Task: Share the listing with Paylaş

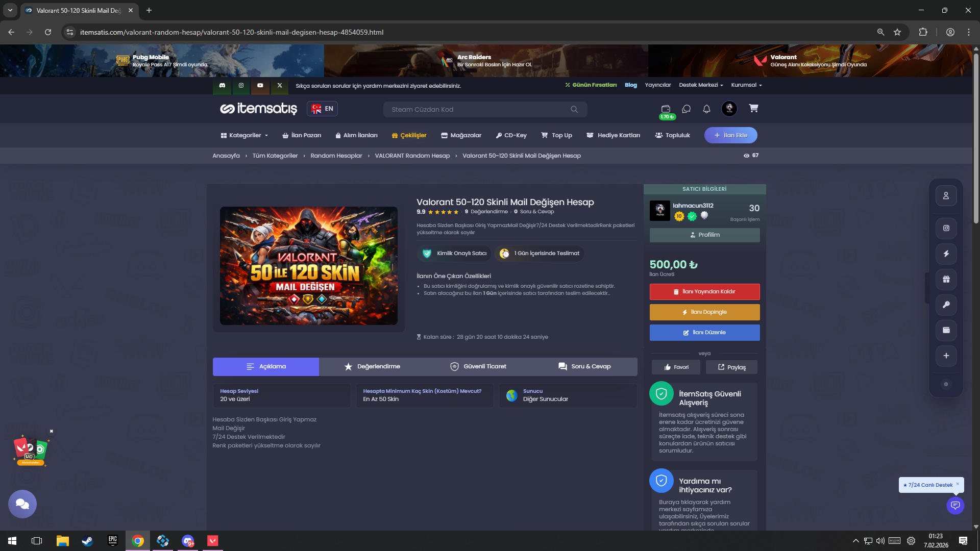Action: [731, 367]
